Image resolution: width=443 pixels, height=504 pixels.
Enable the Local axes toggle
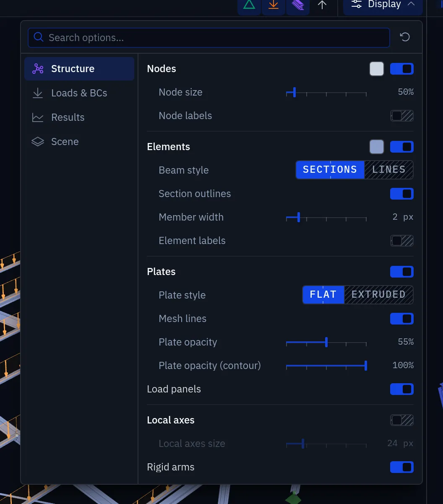click(x=402, y=420)
